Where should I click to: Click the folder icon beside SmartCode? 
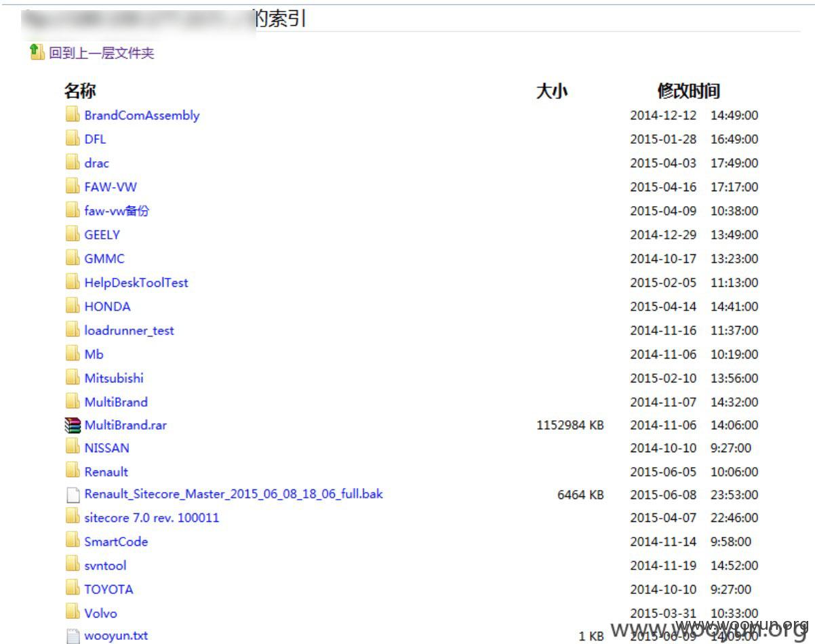(x=73, y=541)
